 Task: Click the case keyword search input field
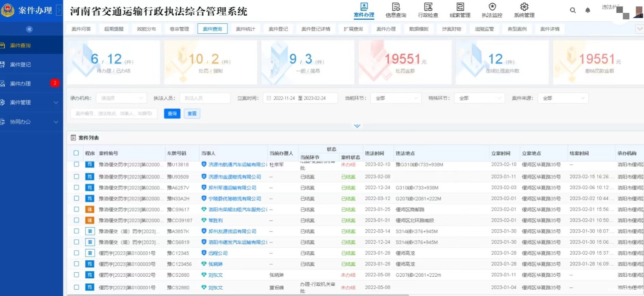114,114
